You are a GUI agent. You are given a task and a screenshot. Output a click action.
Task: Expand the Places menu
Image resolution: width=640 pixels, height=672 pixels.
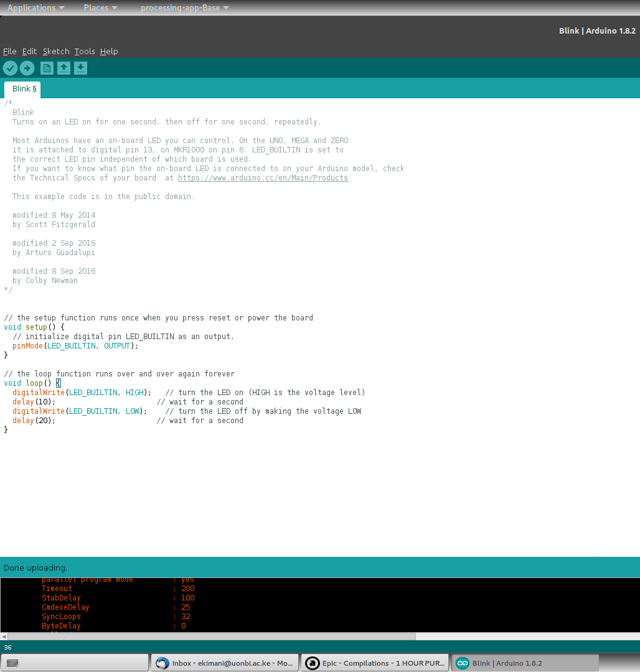(x=100, y=7)
